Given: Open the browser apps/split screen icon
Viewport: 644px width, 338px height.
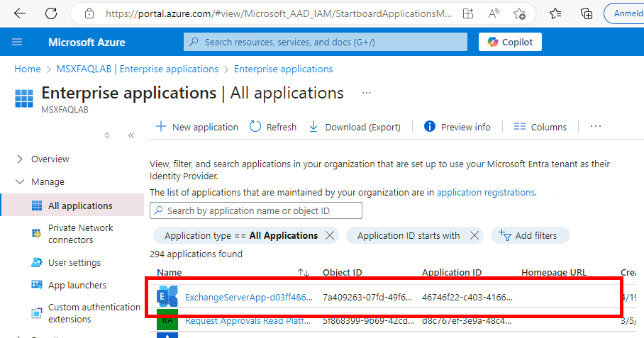Looking at the screenshot, I should pos(468,13).
